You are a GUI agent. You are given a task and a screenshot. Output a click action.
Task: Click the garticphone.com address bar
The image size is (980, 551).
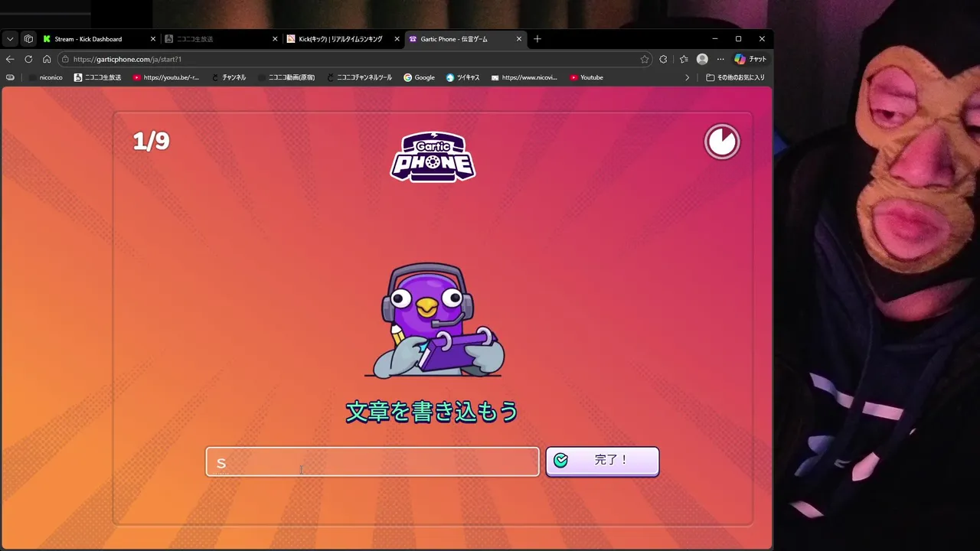(x=356, y=59)
